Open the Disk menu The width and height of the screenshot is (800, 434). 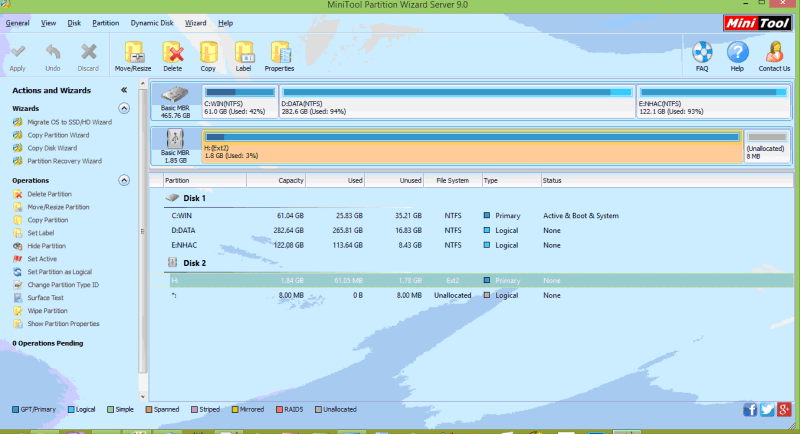tap(74, 23)
